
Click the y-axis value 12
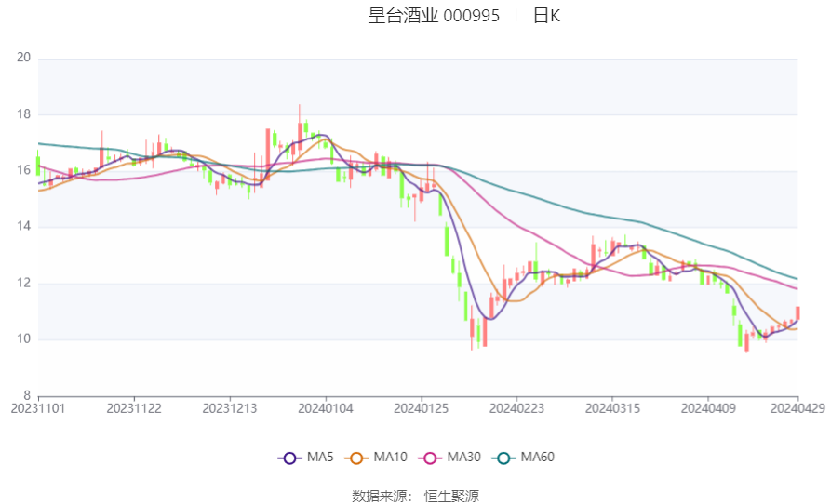23,283
